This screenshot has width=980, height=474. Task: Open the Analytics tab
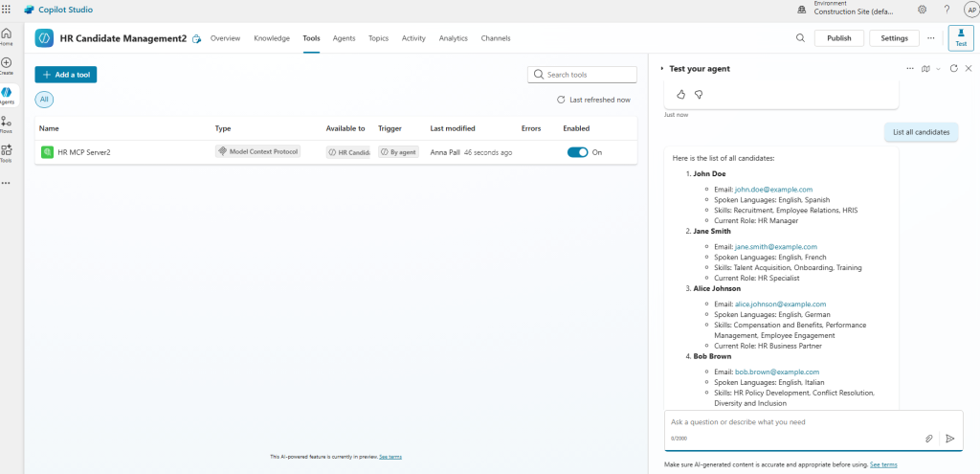[x=453, y=38]
